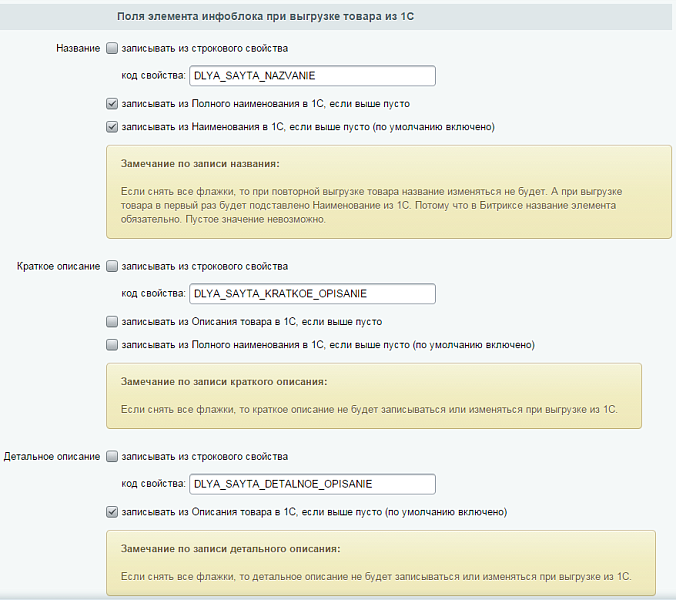Click the DLYA_SAYTA_DETALNOE_OPISANIE input field

coord(311,484)
